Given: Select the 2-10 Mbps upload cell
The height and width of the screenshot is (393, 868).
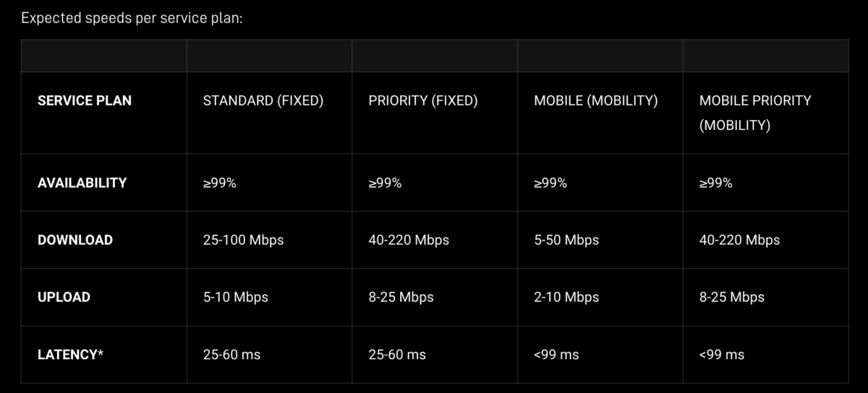Looking at the screenshot, I should (566, 297).
